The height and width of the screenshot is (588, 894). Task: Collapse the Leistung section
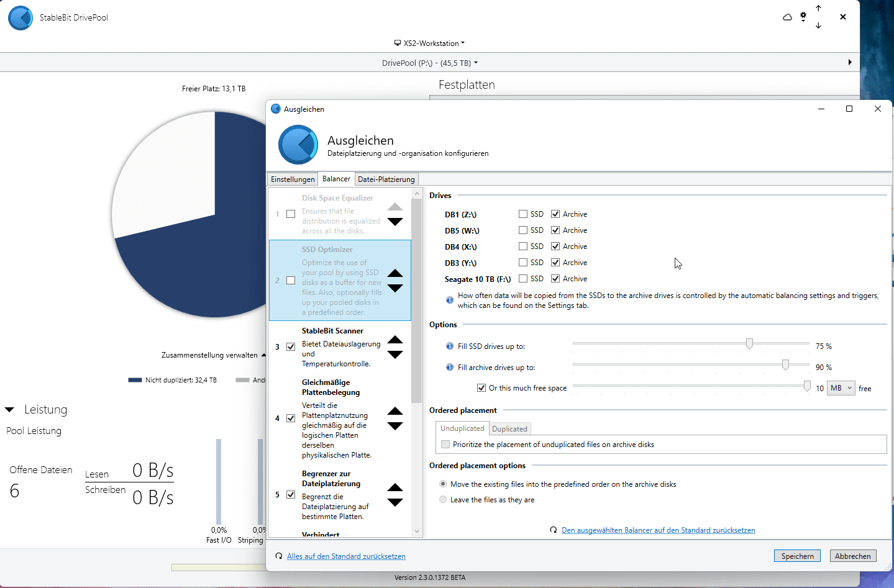point(9,410)
